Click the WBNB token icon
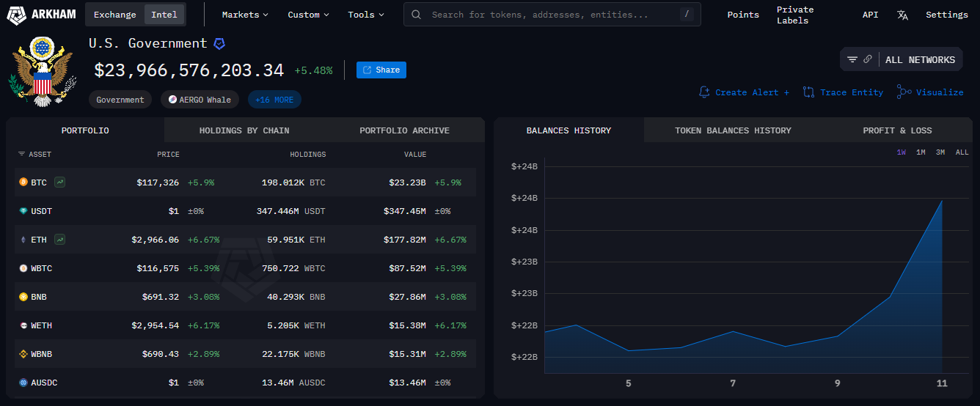 tap(23, 354)
